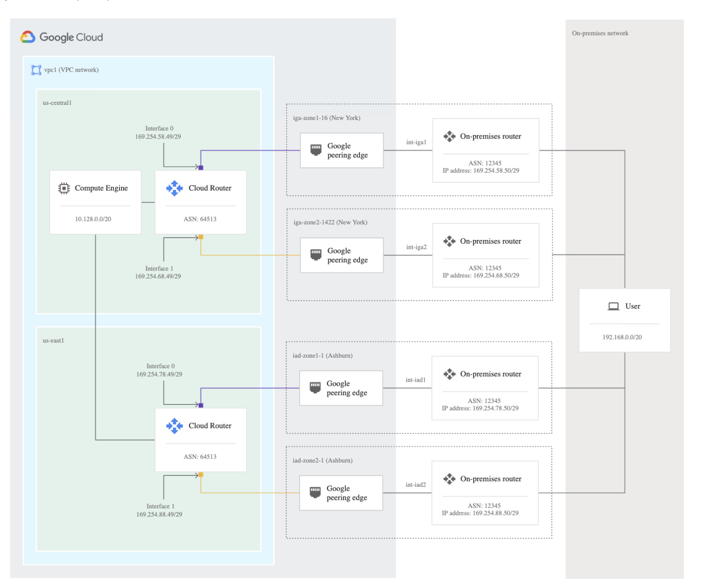Screen dimensions: 709x588
Task: Click the 10.128.0.0/20 subnet text
Action: 93,219
